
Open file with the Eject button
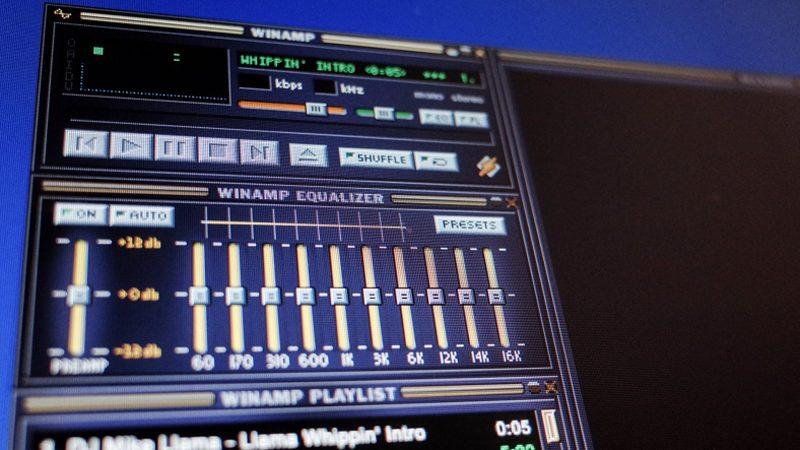[x=308, y=155]
